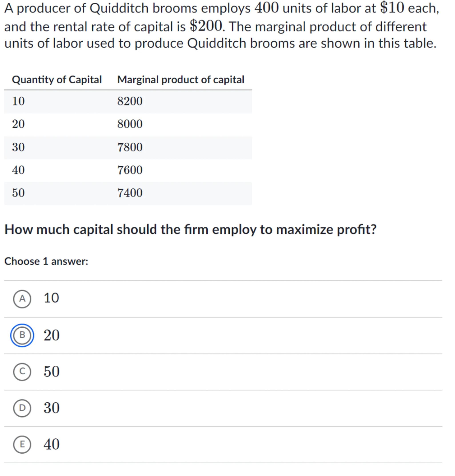Click the 7400 marginal product cell

click(x=130, y=193)
